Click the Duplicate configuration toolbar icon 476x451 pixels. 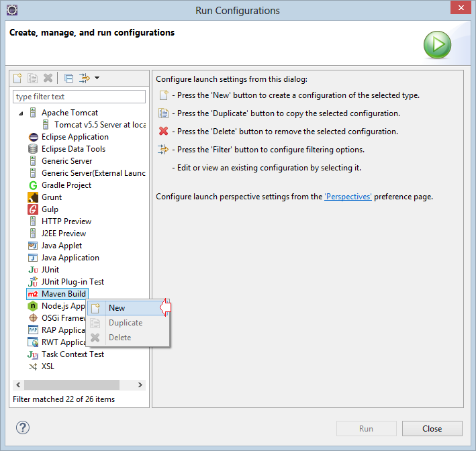32,79
